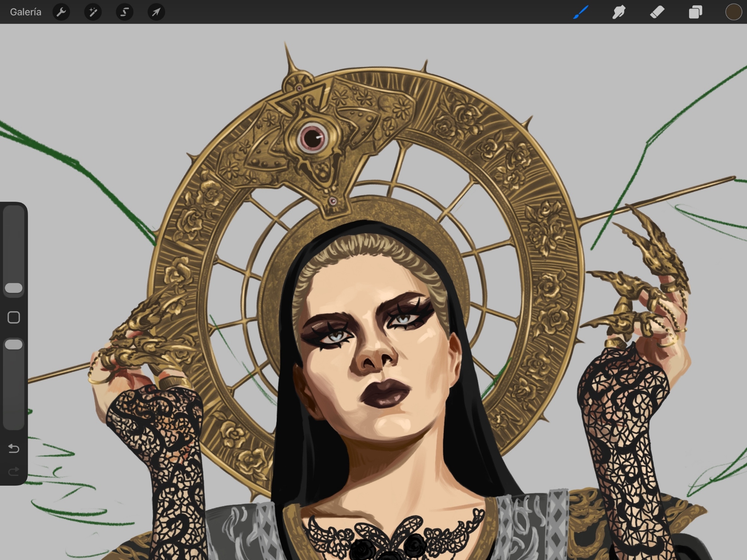Activate the Transform arrow tool
The image size is (747, 560).
pos(156,12)
